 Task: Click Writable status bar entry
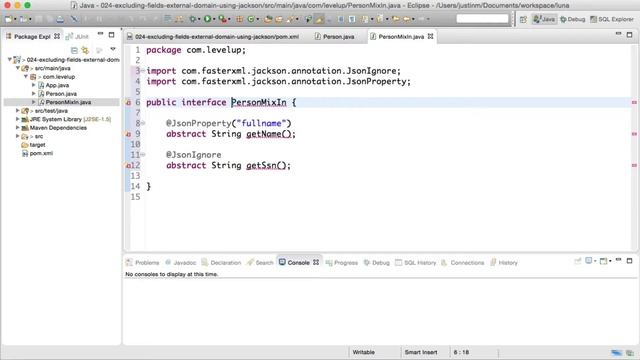[x=363, y=352]
